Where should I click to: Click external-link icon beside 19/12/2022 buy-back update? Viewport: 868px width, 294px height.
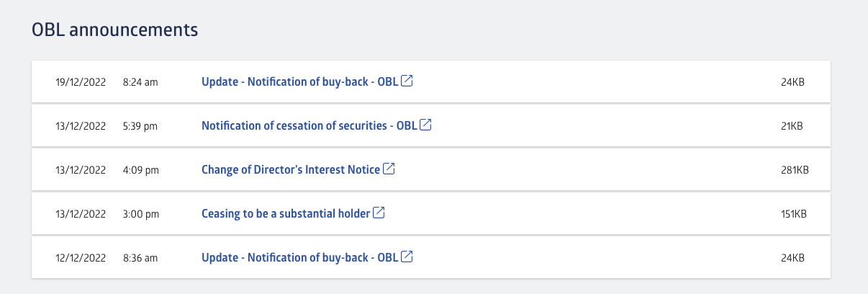point(407,81)
